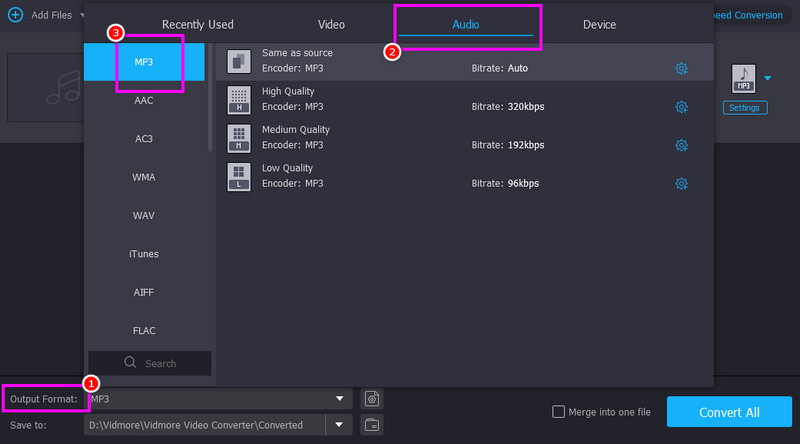This screenshot has height=444, width=800.
Task: Switch to the Recently Used tab
Action: (x=197, y=24)
